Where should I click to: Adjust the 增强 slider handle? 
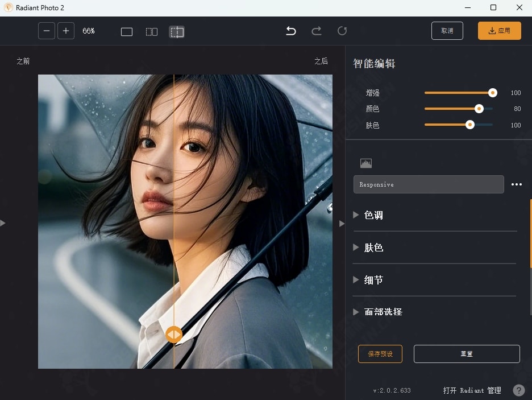point(493,93)
